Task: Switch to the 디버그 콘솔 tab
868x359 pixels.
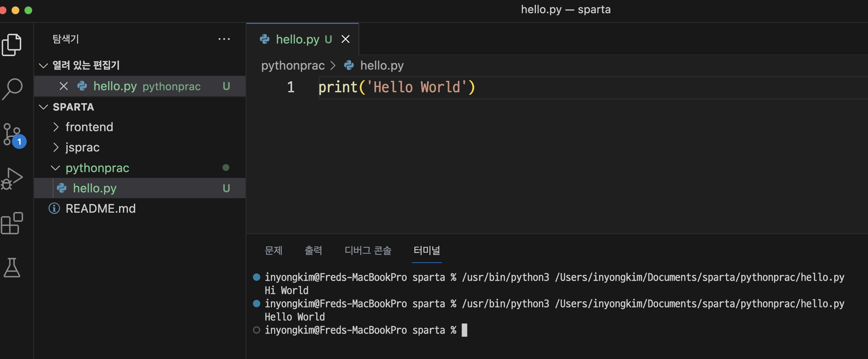Action: coord(368,250)
